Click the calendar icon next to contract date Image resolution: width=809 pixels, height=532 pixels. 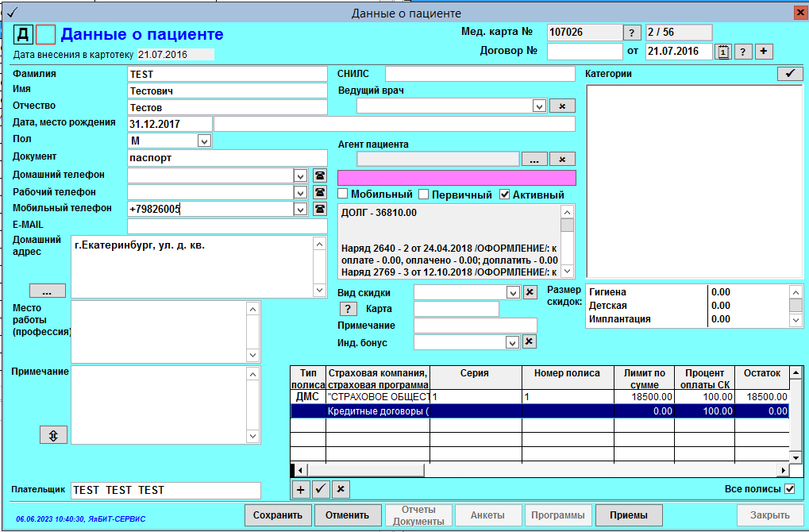(x=723, y=52)
